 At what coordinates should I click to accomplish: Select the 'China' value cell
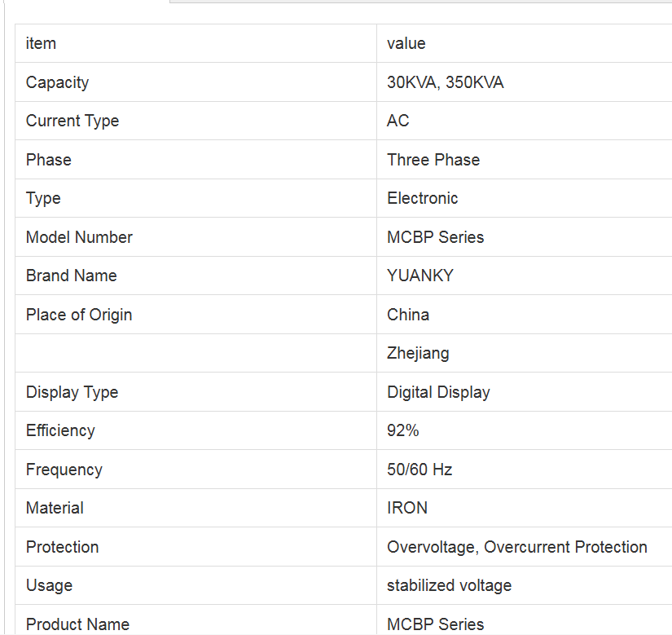tap(408, 315)
